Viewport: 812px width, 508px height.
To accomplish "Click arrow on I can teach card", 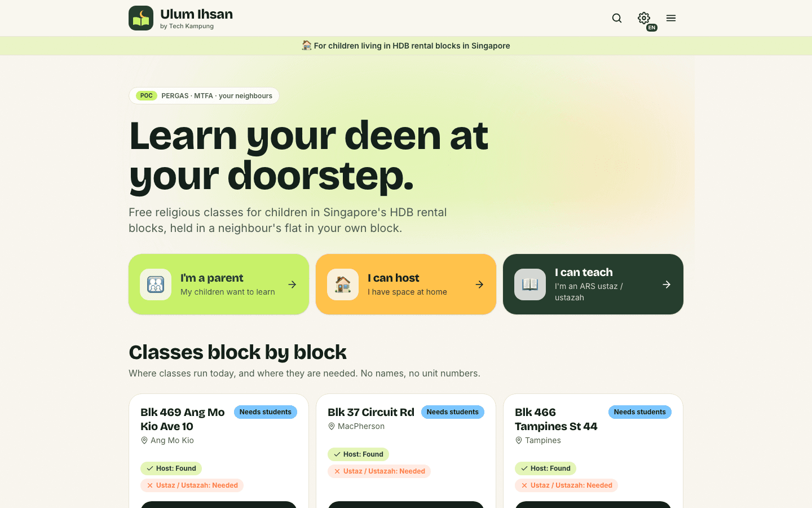I will [667, 284].
